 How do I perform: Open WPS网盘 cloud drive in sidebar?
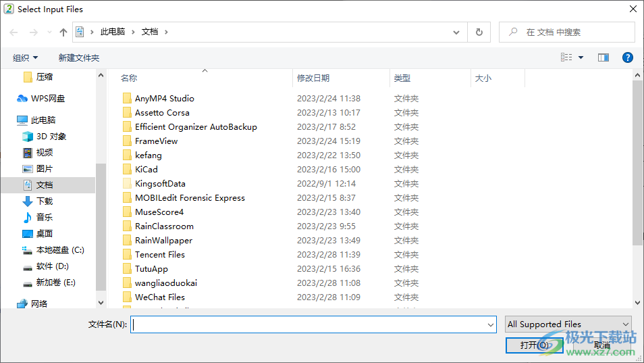pos(41,98)
